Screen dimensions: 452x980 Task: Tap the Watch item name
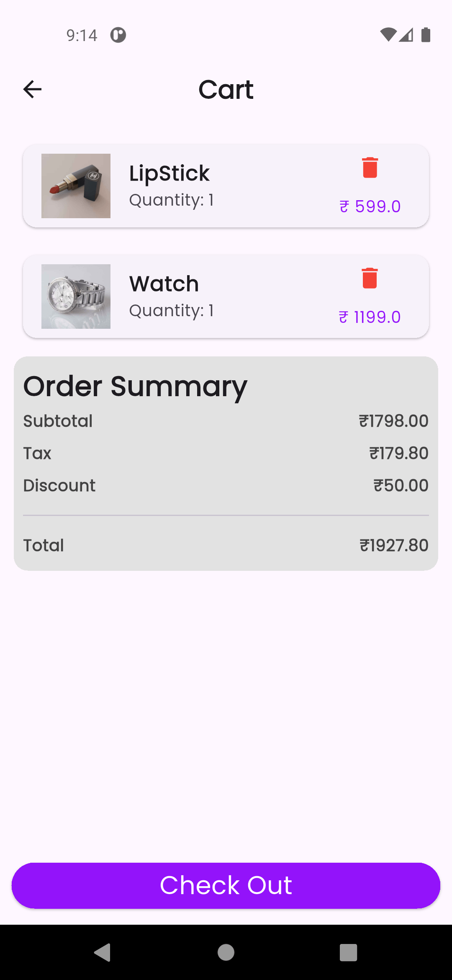pyautogui.click(x=164, y=284)
